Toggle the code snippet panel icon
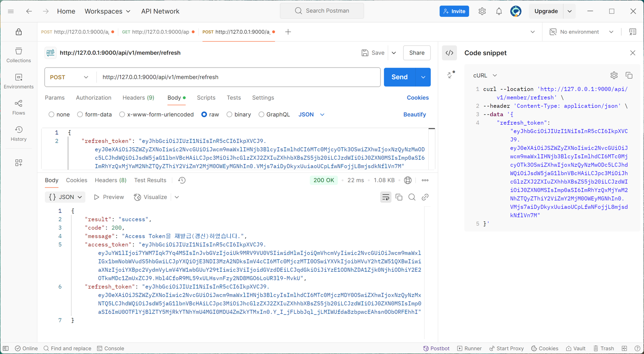The height and width of the screenshot is (354, 644). tap(449, 53)
